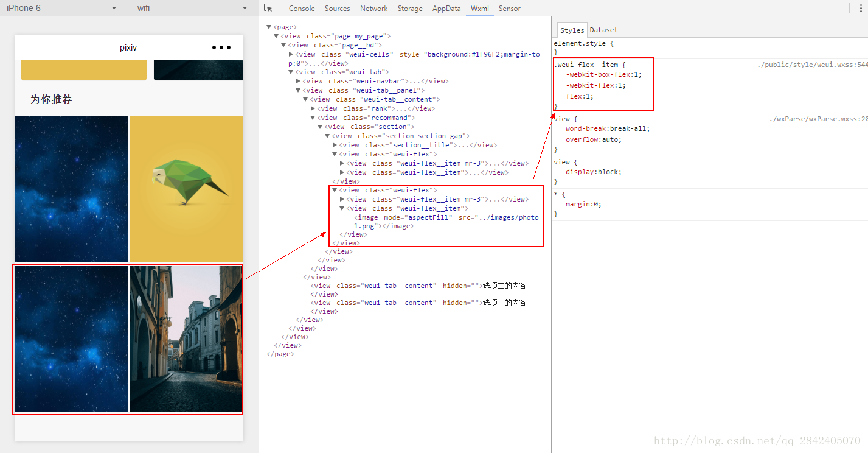Open the Sensor tab
This screenshot has width=868, height=453.
coord(509,9)
